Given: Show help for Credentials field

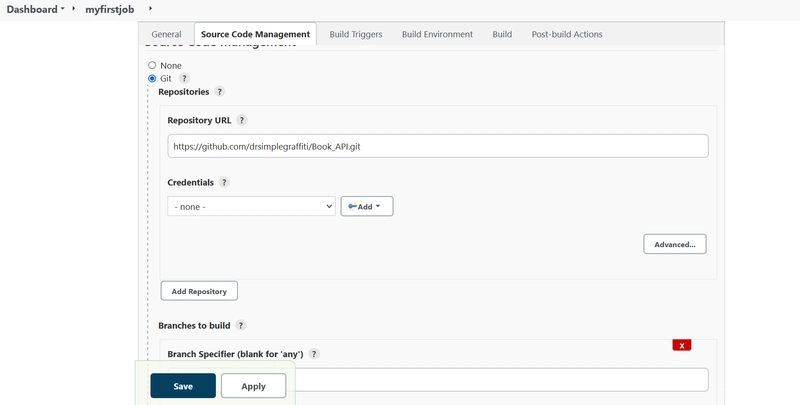Looking at the screenshot, I should [224, 183].
